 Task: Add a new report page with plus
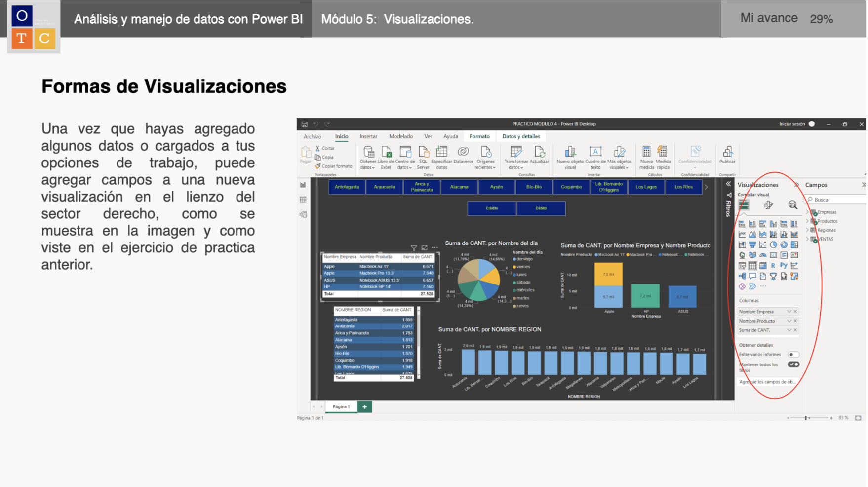point(364,407)
